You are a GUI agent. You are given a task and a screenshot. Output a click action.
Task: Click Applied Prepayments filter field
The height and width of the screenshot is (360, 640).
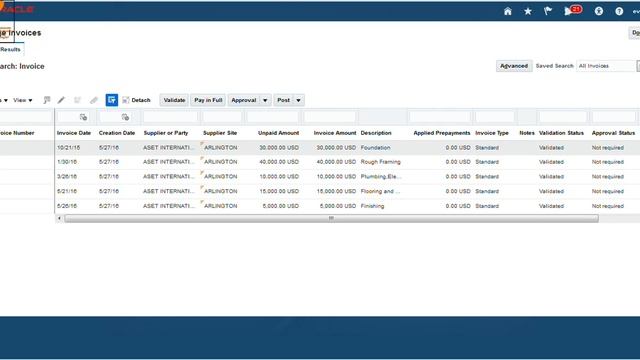440,117
